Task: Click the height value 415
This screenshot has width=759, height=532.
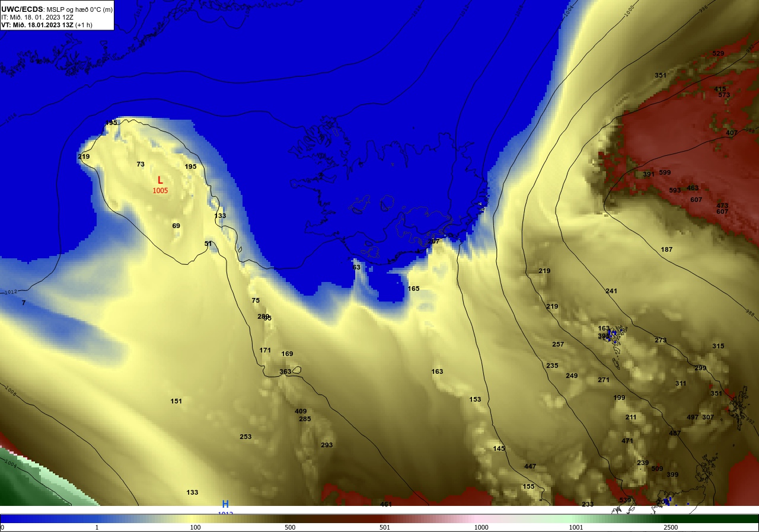Action: point(720,89)
